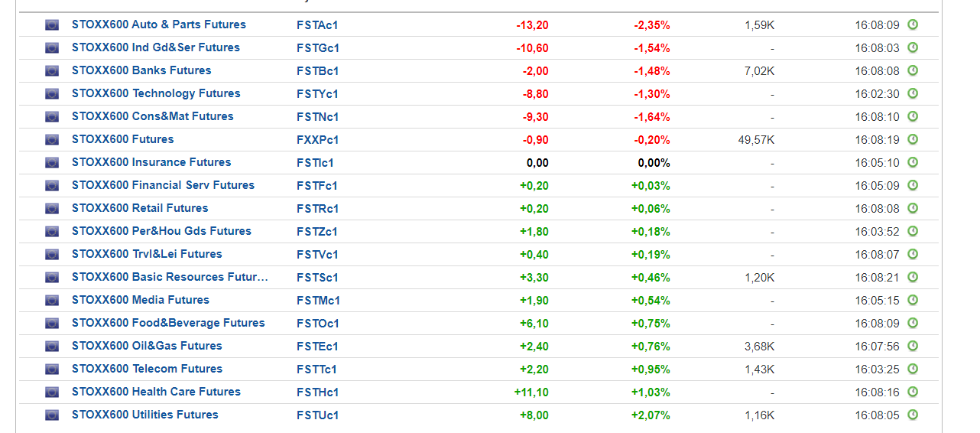The height and width of the screenshot is (433, 980).
Task: Click the clock icon in Health Care Futures row
Action: 913,392
